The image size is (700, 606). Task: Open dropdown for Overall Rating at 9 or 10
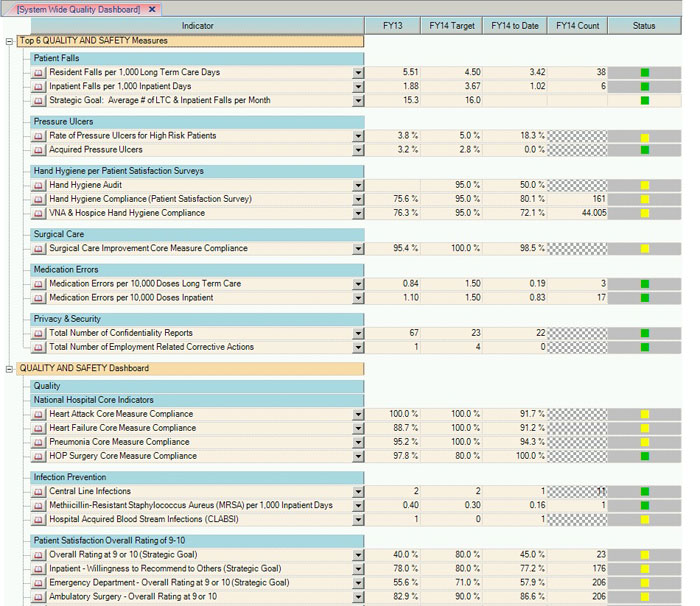click(358, 555)
